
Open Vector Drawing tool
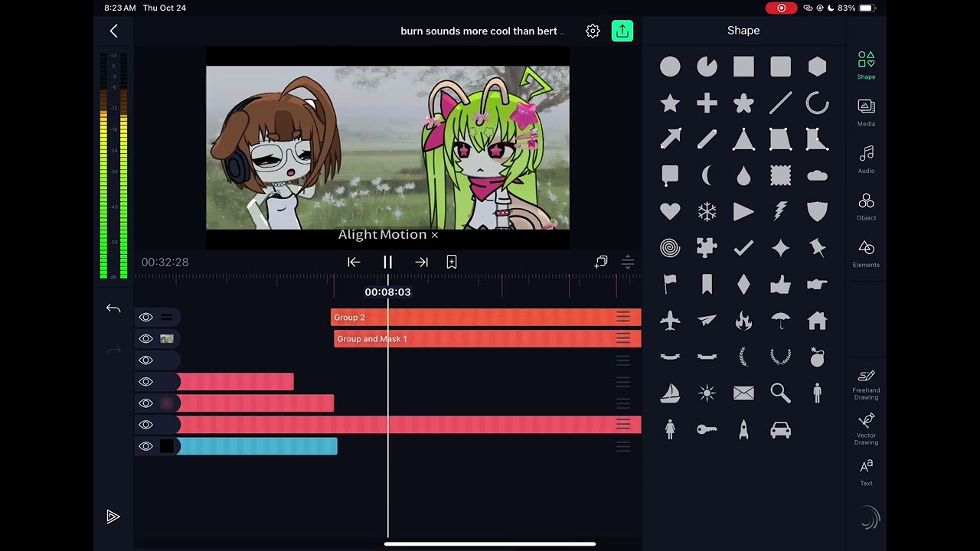coord(866,429)
